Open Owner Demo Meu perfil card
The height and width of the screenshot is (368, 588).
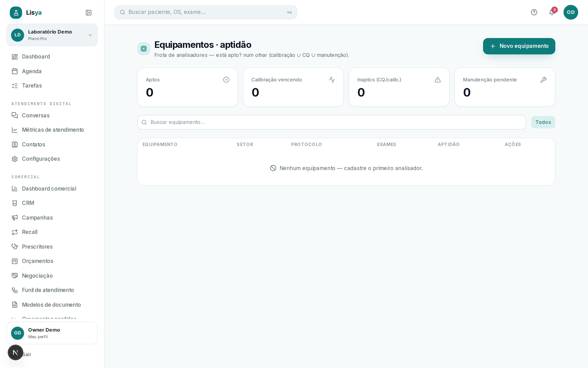tap(52, 333)
